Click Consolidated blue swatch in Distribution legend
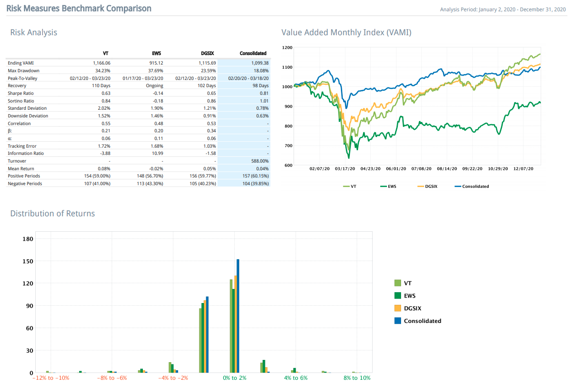This screenshot has height=392, width=571. pos(398,321)
